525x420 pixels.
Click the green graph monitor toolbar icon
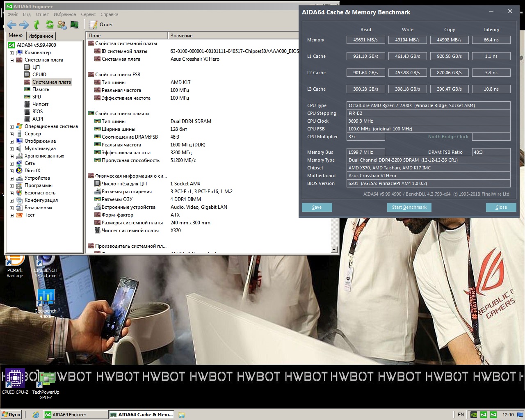point(74,25)
